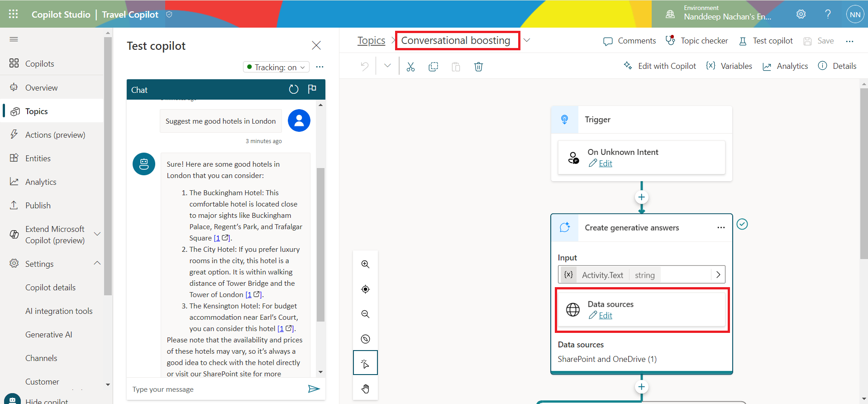
Task: Collapse the Settings section in sidebar
Action: pos(97,263)
